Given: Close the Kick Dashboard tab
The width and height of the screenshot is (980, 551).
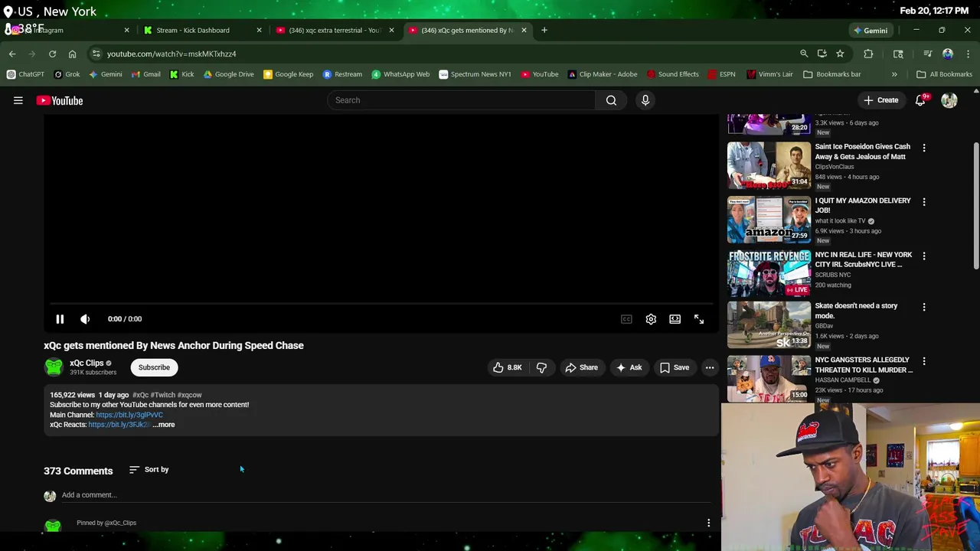Looking at the screenshot, I should coord(259,30).
